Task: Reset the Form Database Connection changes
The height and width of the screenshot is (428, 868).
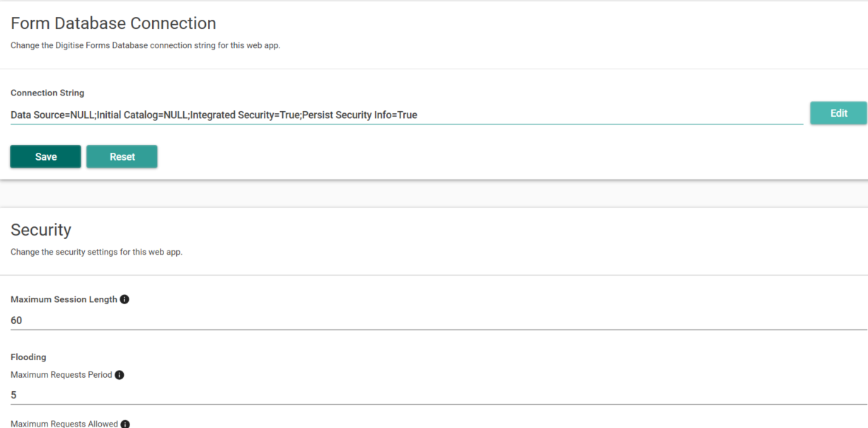Action: 122,156
